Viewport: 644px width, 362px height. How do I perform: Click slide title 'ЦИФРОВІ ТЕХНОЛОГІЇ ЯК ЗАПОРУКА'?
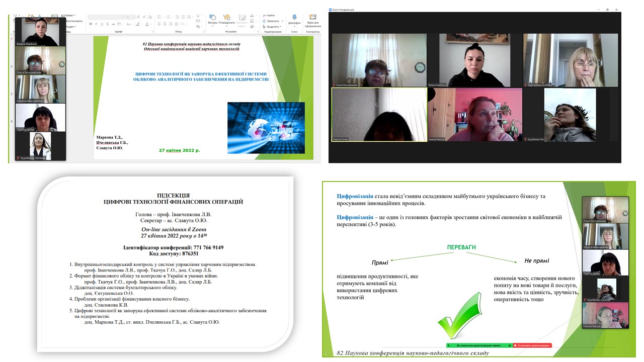[x=201, y=76]
